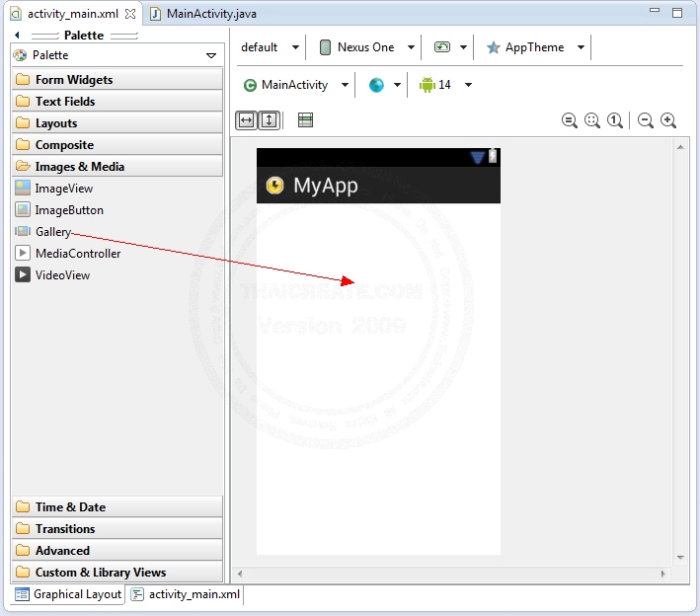Select the ImageView widget

[x=63, y=189]
